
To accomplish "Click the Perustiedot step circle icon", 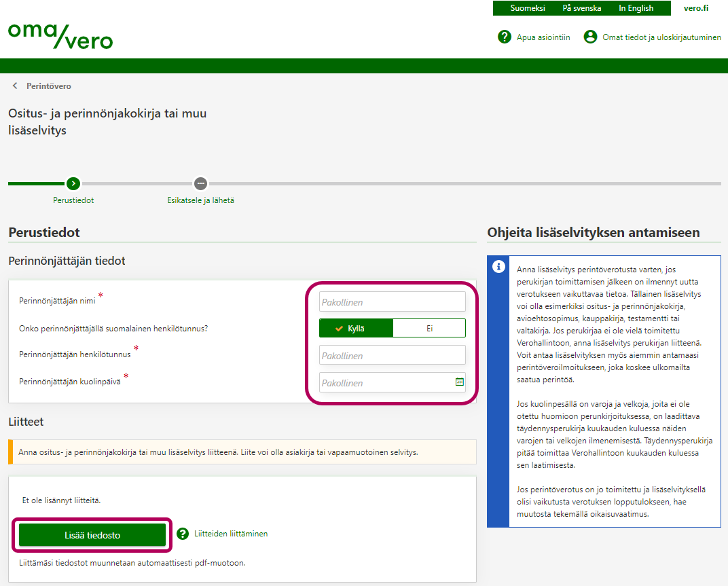I will click(73, 183).
